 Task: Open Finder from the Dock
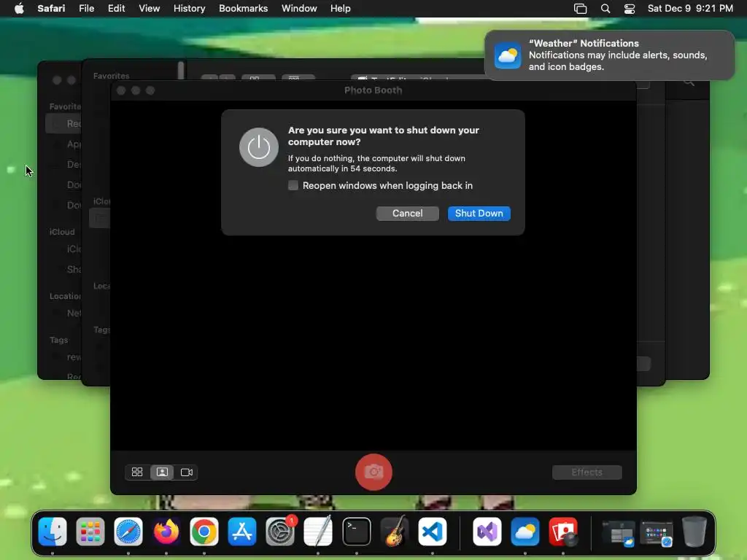(x=53, y=532)
